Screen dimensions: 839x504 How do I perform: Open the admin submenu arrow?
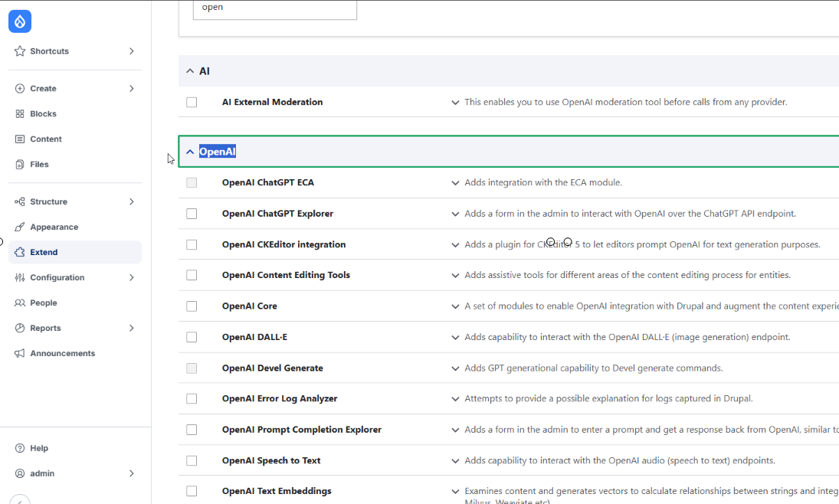pos(132,473)
